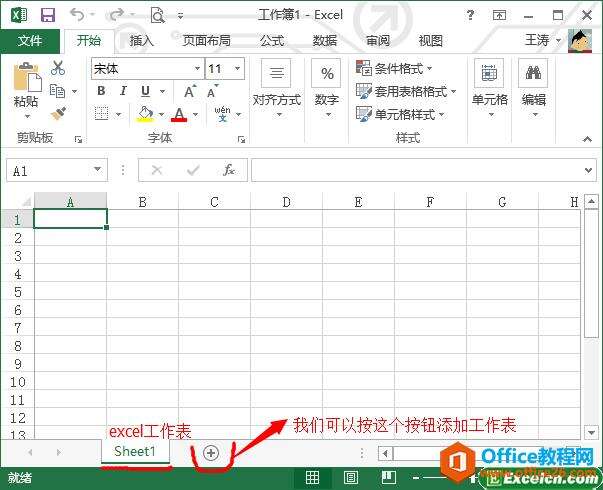Click the 粘贴 paste clipboard icon

click(27, 78)
